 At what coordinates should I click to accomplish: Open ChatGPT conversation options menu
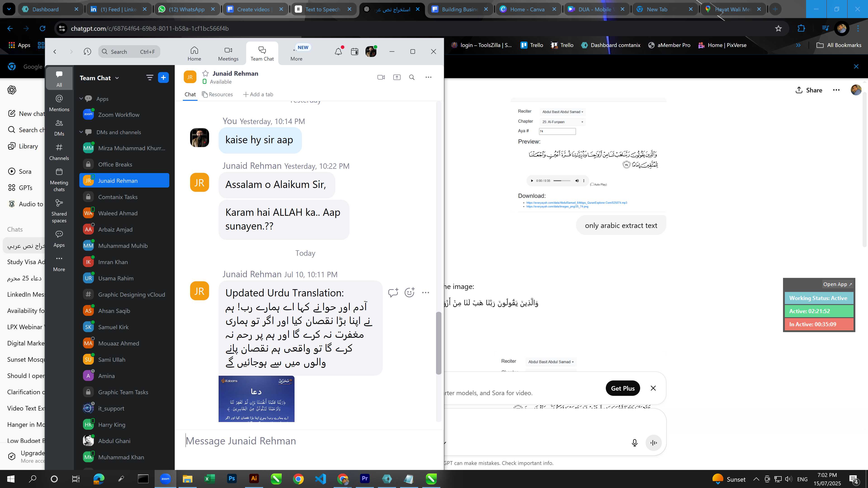[836, 90]
